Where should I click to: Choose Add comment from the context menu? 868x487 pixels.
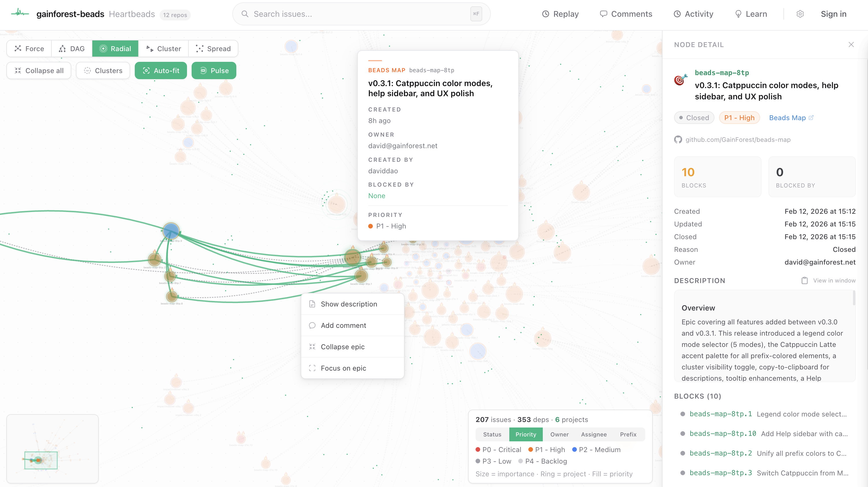tap(352, 326)
